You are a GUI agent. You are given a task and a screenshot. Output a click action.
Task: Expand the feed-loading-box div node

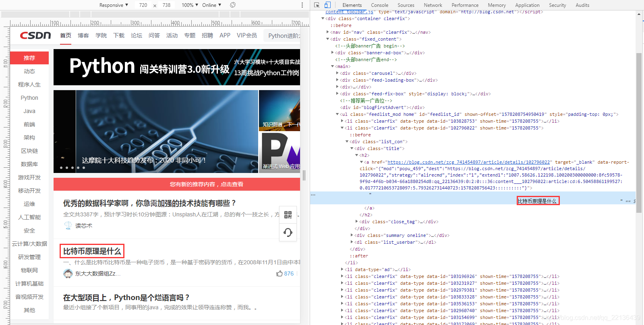pyautogui.click(x=337, y=80)
